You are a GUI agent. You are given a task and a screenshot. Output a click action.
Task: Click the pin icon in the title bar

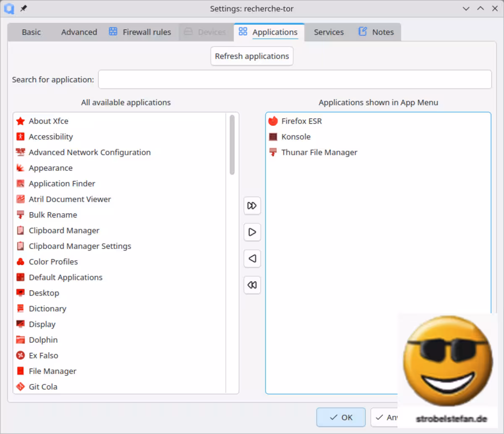24,8
